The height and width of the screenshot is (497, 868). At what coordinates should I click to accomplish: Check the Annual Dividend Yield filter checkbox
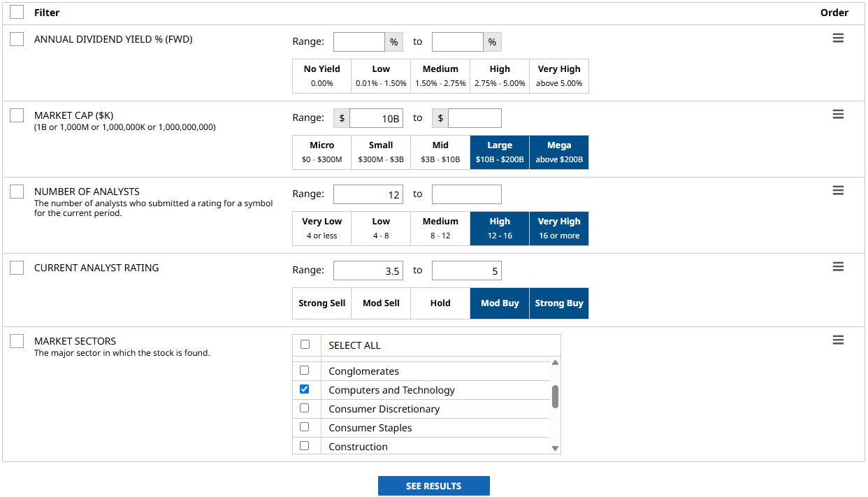pyautogui.click(x=17, y=40)
